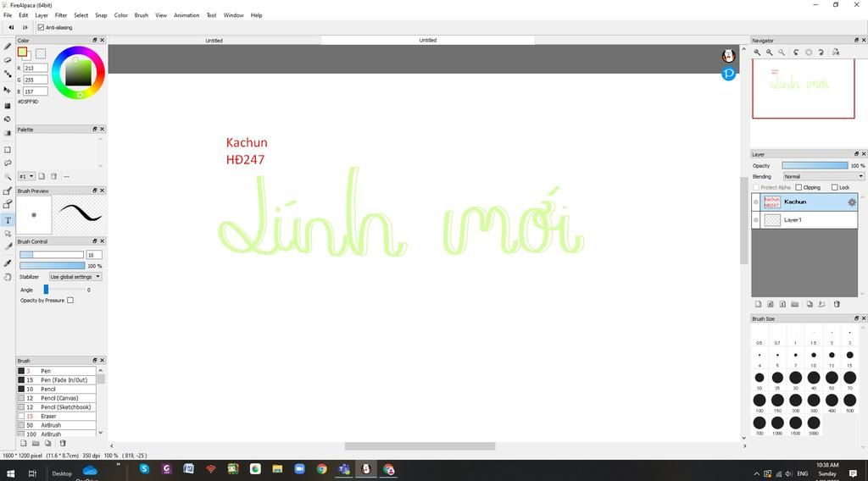Switch to the first Untitled tab
Screen dimensions: 868x481
pos(214,41)
